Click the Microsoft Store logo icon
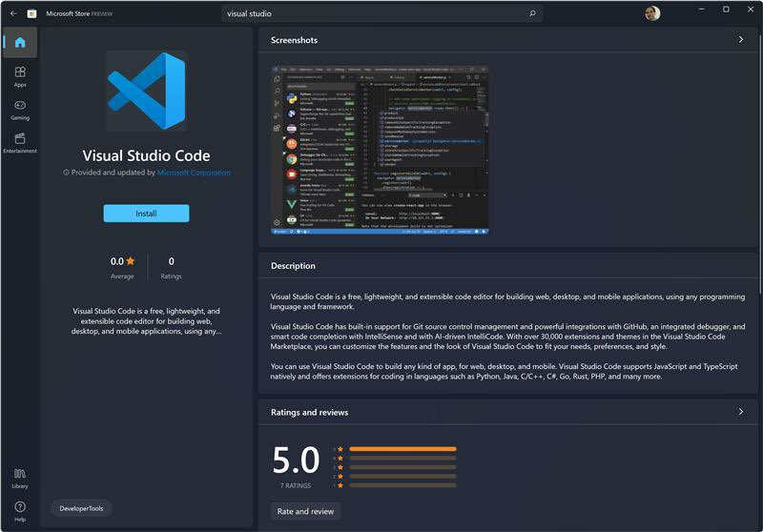This screenshot has width=763, height=532. coord(32,13)
